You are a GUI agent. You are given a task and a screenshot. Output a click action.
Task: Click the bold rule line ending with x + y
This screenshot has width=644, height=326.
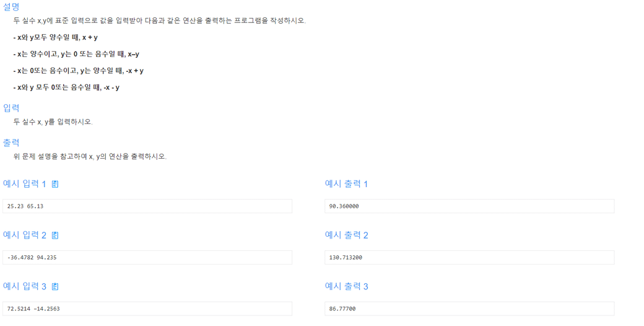[56, 37]
